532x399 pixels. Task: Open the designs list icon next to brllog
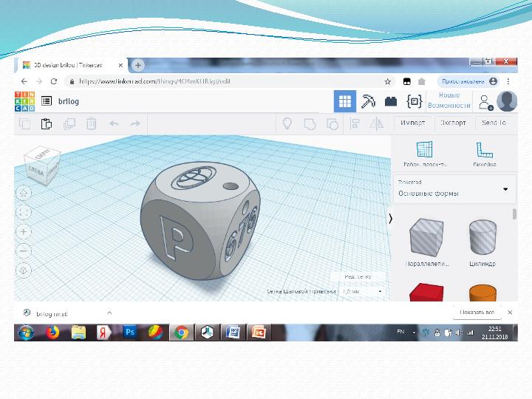click(47, 100)
